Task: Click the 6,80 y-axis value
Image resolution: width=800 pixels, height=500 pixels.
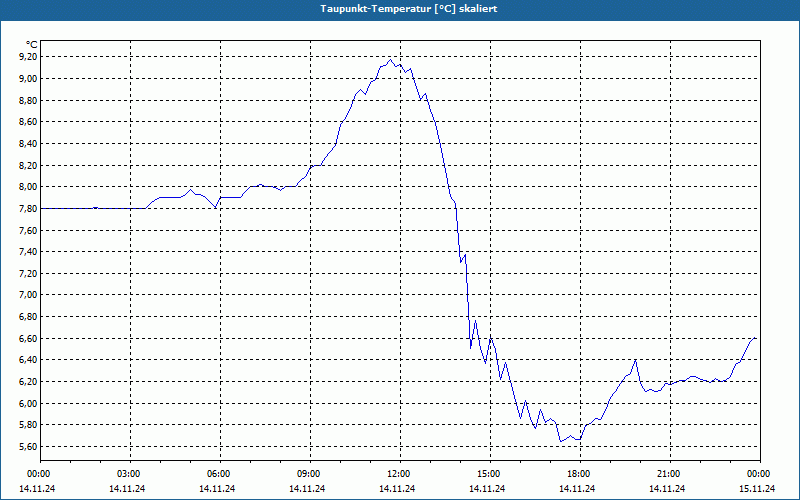Action: point(28,317)
